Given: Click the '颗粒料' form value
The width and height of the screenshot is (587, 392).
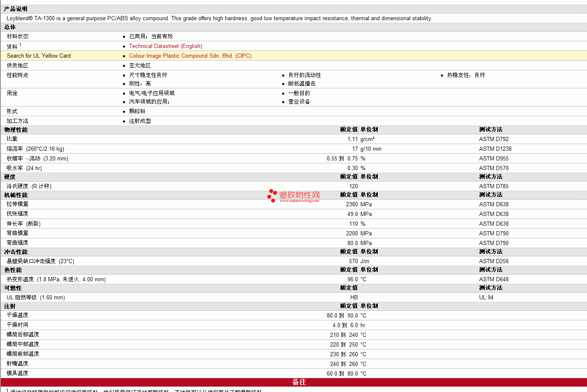Looking at the screenshot, I should click(x=137, y=112).
